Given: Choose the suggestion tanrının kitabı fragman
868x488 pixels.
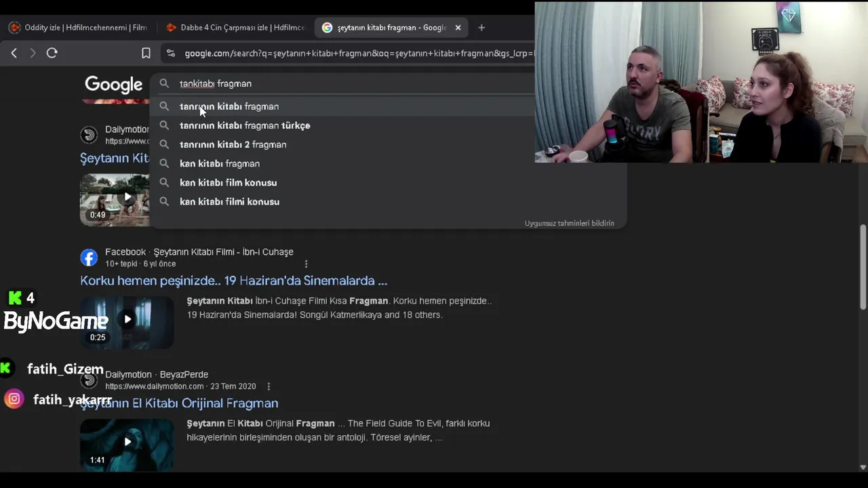Looking at the screenshot, I should point(342,106).
